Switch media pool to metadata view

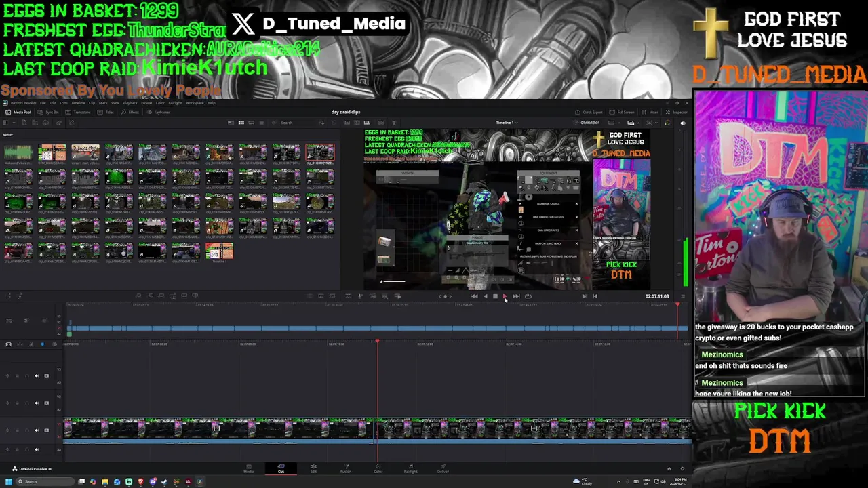pos(231,123)
